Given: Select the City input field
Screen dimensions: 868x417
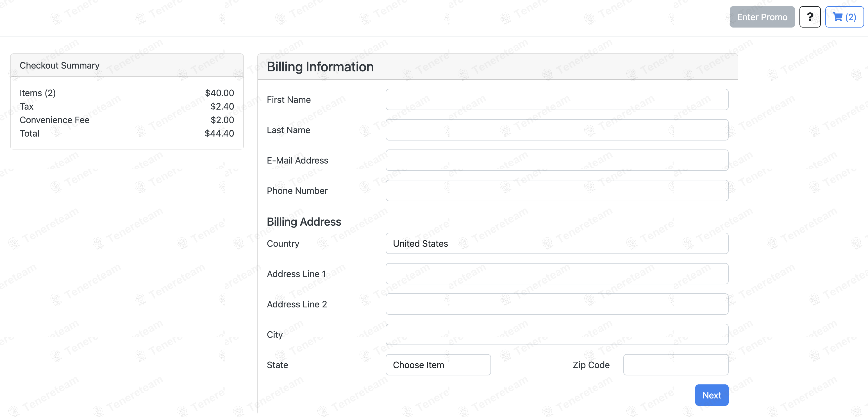Looking at the screenshot, I should (557, 334).
